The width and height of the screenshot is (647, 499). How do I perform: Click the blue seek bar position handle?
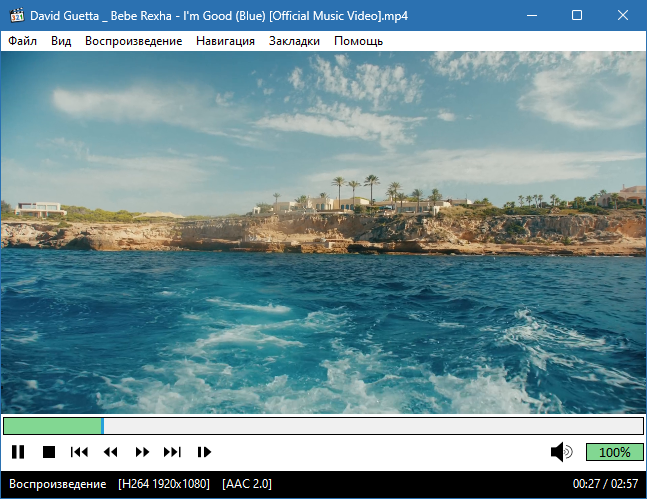point(102,426)
